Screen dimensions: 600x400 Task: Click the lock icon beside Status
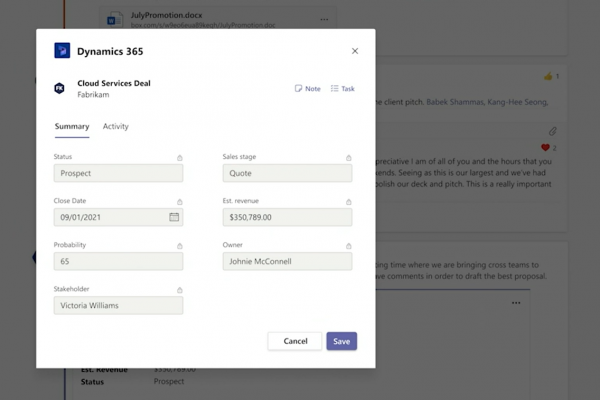[179, 158]
